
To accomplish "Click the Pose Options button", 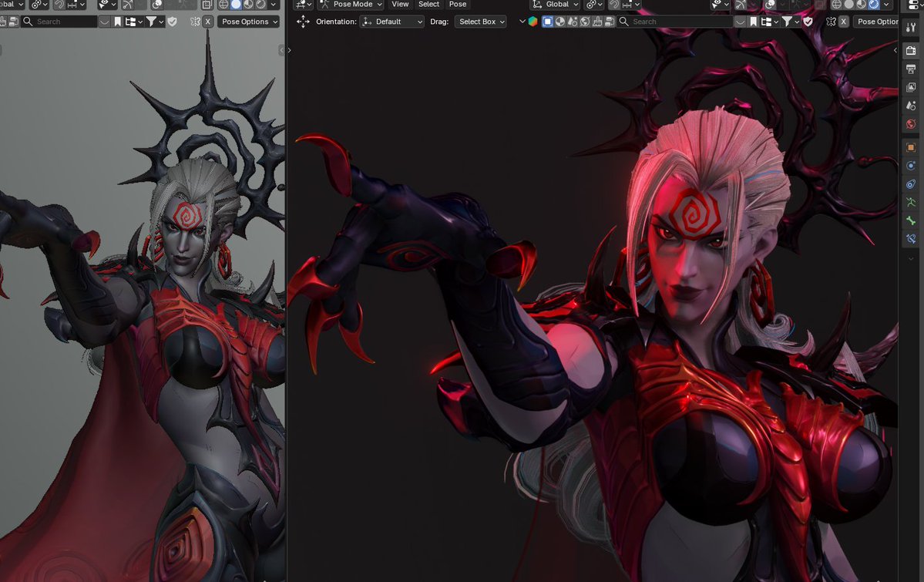I will point(878,22).
